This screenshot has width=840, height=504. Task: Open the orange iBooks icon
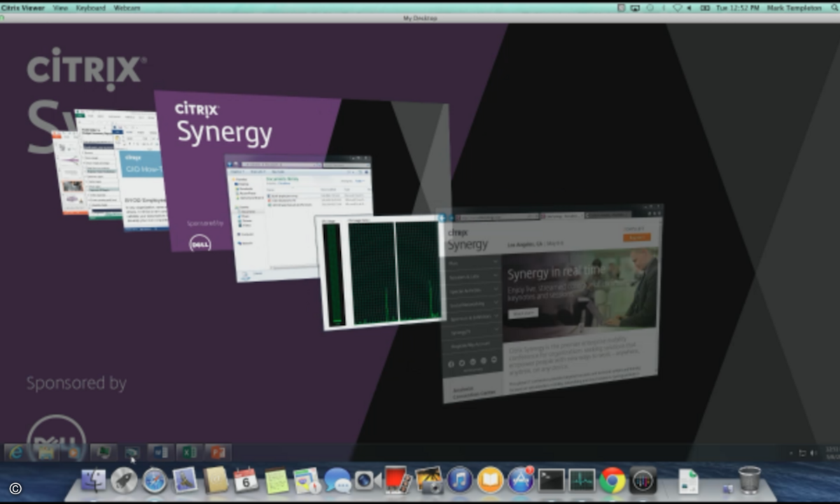[x=490, y=480]
